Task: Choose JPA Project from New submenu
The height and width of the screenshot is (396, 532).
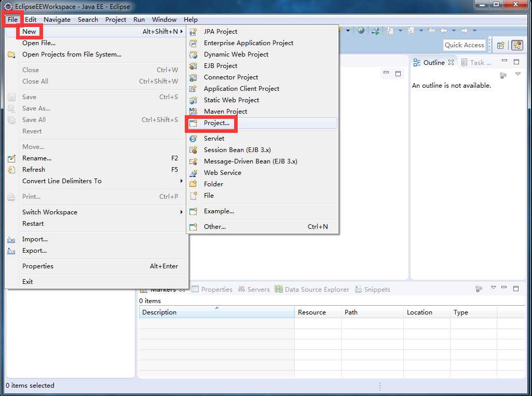Action: pos(262,32)
